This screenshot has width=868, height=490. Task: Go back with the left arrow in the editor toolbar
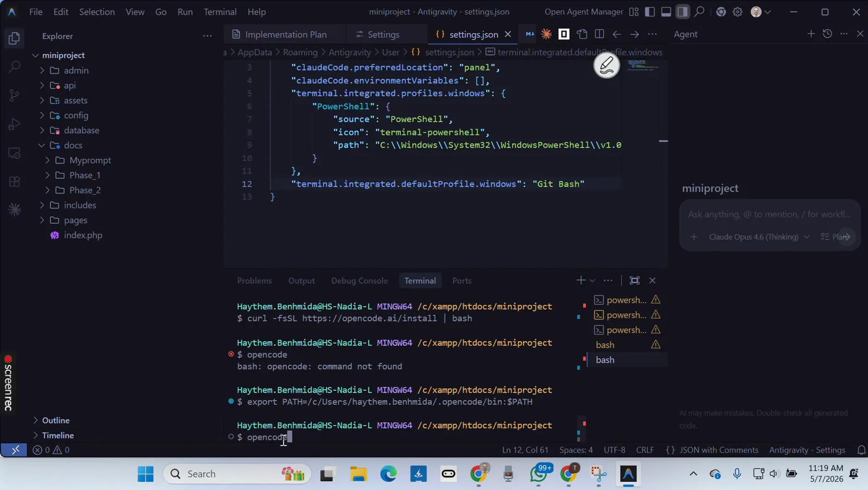click(x=617, y=34)
